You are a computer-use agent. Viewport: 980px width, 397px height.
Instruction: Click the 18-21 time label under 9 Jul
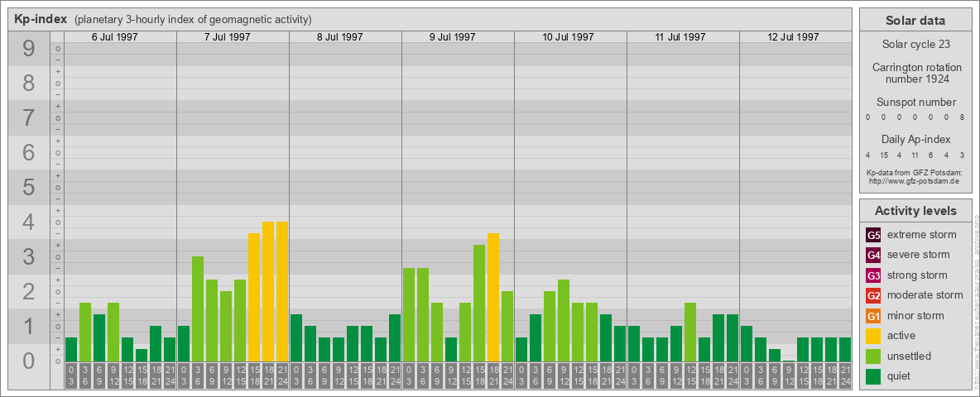click(493, 376)
